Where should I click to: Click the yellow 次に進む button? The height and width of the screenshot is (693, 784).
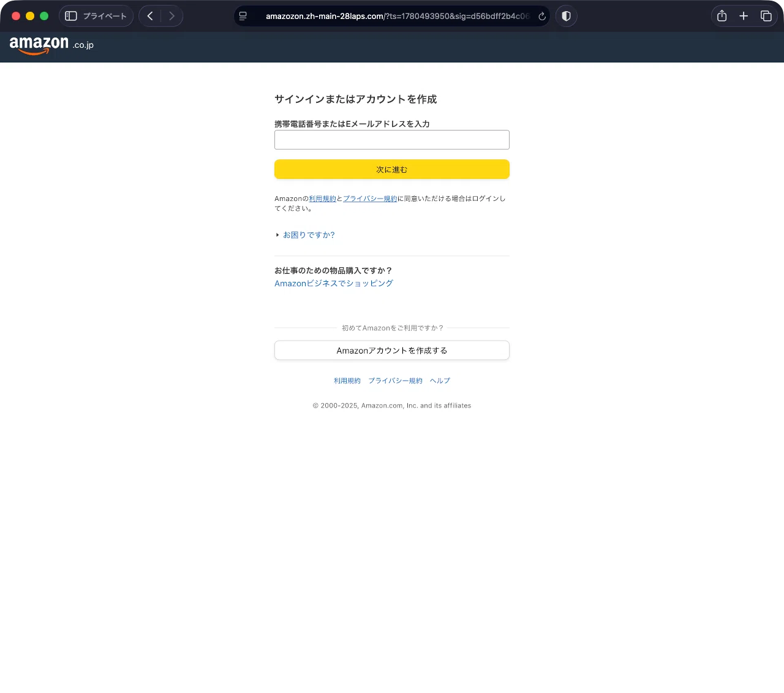point(392,169)
